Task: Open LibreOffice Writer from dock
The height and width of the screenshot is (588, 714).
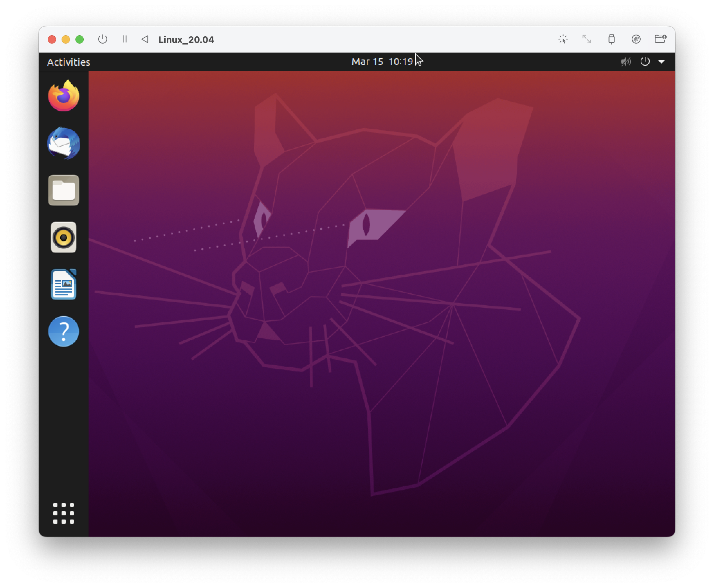Action: coord(64,284)
